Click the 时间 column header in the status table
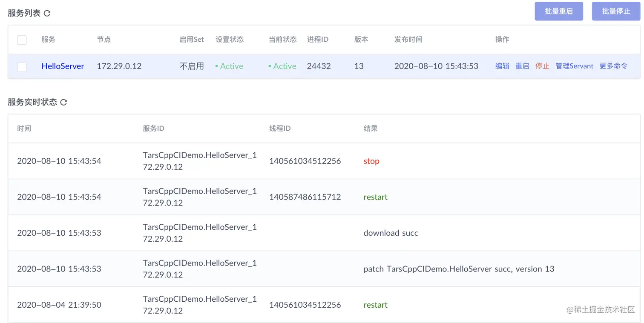Viewport: 644px width, 323px height. pos(24,128)
